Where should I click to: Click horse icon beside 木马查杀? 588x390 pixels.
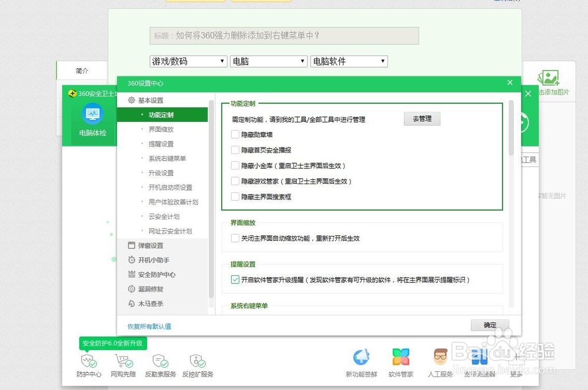point(131,304)
